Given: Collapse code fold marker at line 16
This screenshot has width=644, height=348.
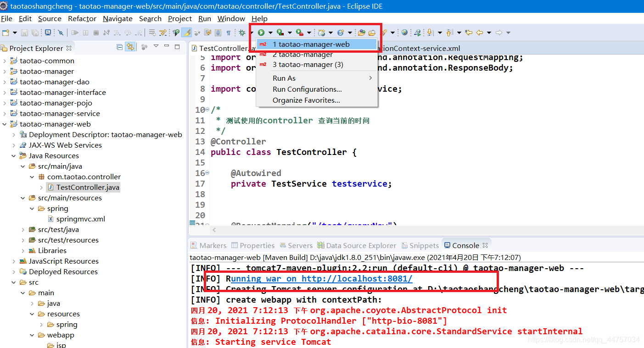Looking at the screenshot, I should (x=207, y=173).
